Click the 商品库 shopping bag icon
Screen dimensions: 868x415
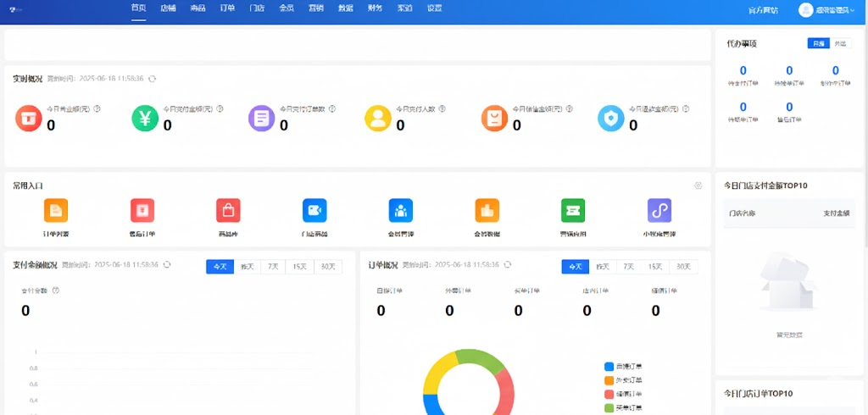(x=228, y=210)
